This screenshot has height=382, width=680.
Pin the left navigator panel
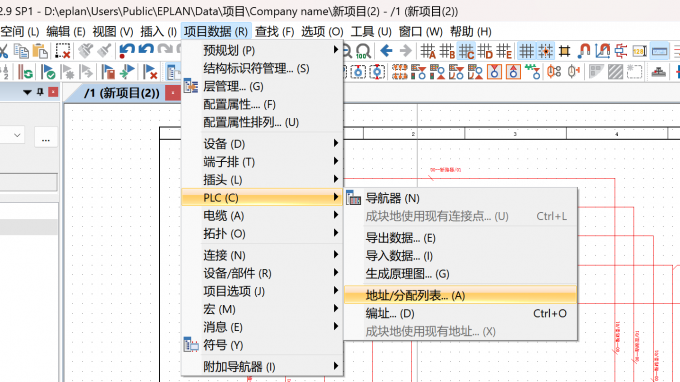40,92
